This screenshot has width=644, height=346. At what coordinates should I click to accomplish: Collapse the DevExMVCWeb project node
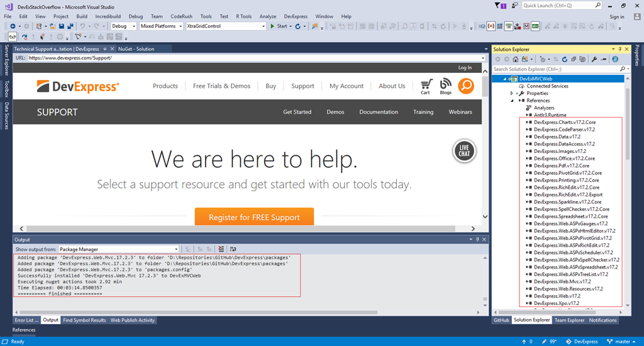pos(505,79)
